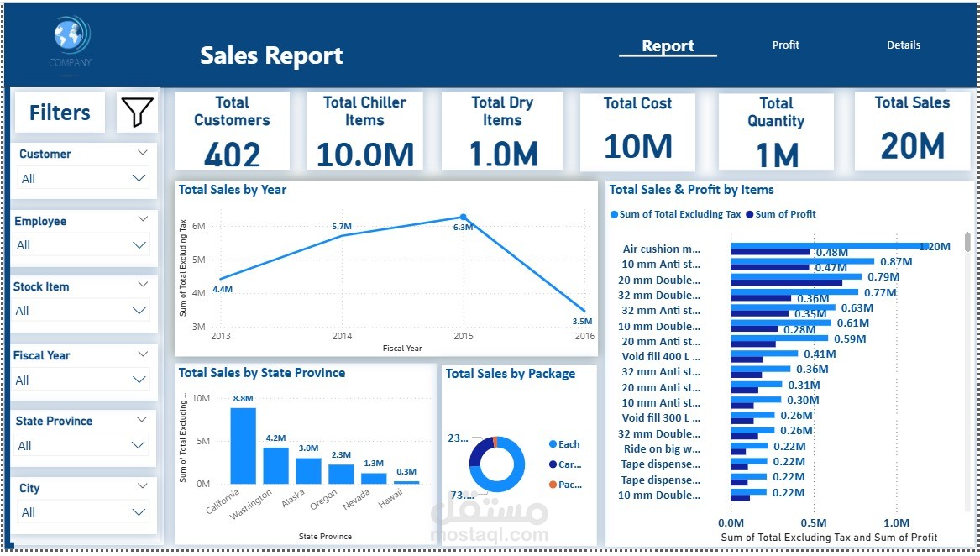Select the Air cushion m... item label
This screenshot has height=556, width=980.
661,249
